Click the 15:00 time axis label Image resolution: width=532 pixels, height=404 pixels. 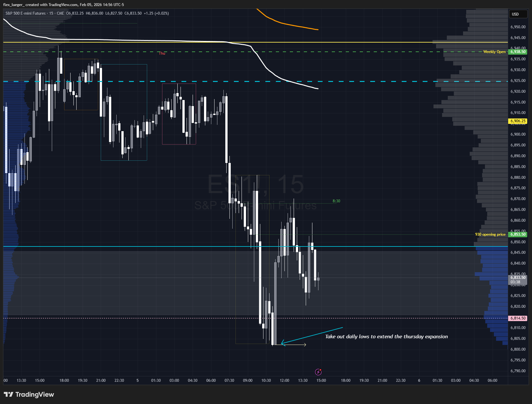click(x=321, y=380)
